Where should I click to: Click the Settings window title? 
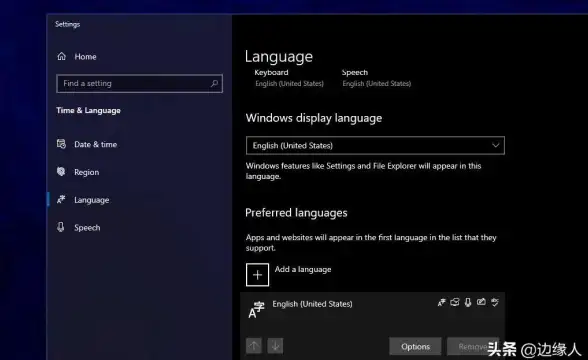[x=68, y=24]
